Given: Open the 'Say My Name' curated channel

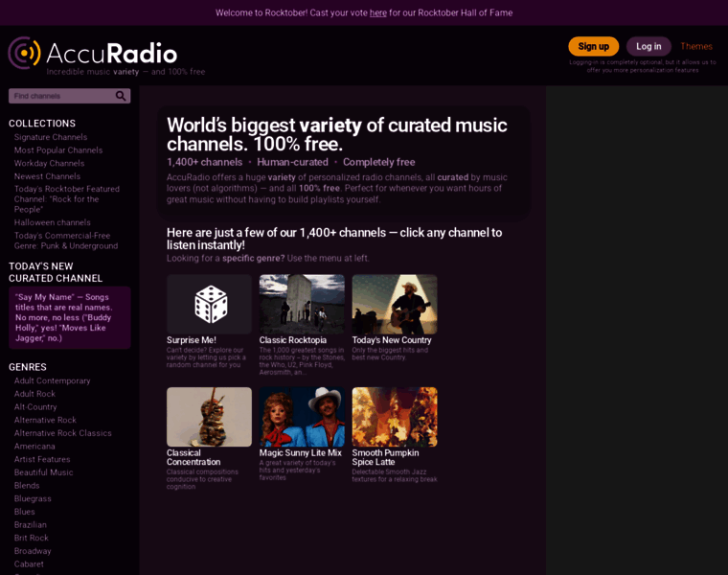Looking at the screenshot, I should pos(70,318).
